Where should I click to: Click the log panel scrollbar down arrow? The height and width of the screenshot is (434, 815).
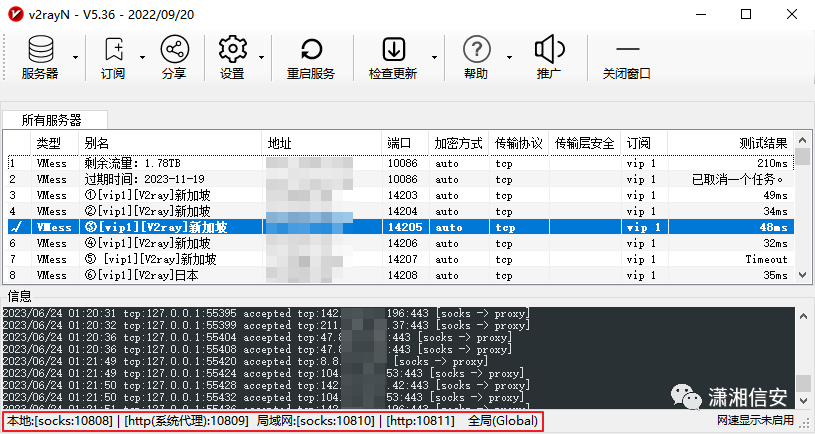pos(803,401)
